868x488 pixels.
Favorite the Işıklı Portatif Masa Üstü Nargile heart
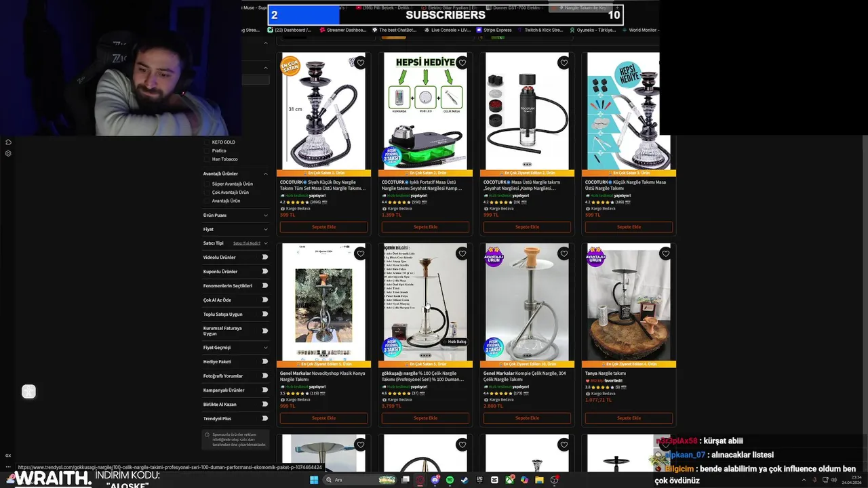tap(462, 63)
